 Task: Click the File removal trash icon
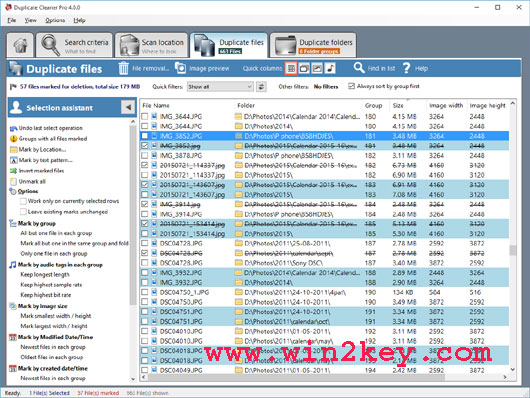pos(123,68)
